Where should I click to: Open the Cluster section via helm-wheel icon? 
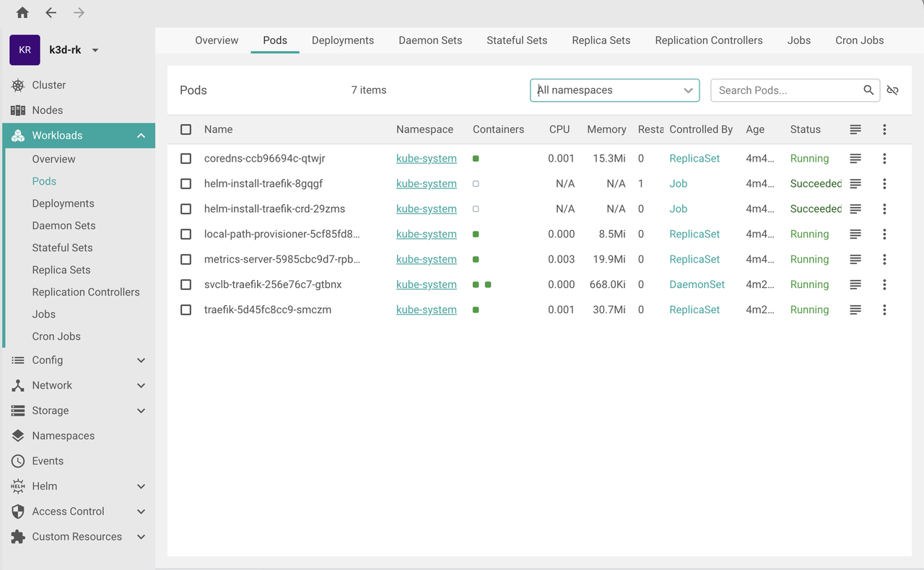click(18, 85)
